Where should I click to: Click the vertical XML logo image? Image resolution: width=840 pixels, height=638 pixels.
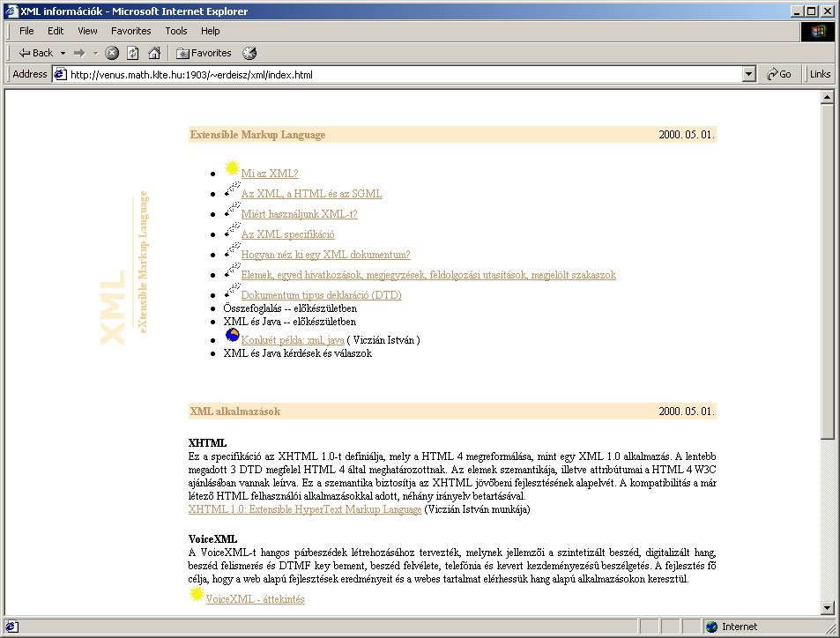[x=124, y=268]
